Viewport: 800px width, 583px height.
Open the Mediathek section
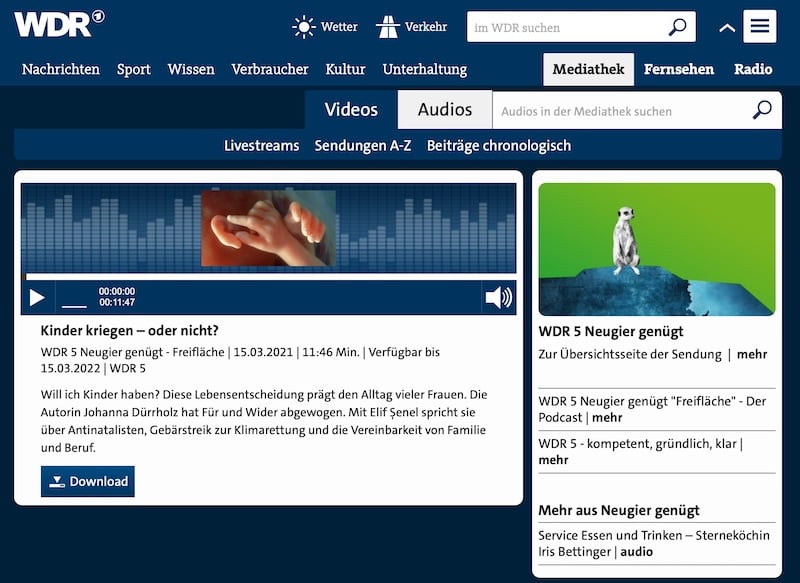point(589,69)
